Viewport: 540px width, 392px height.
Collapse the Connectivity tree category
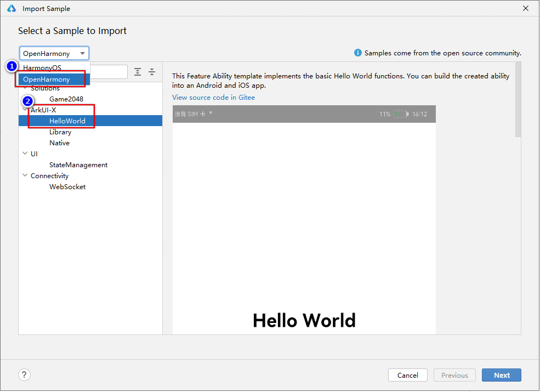coord(25,175)
